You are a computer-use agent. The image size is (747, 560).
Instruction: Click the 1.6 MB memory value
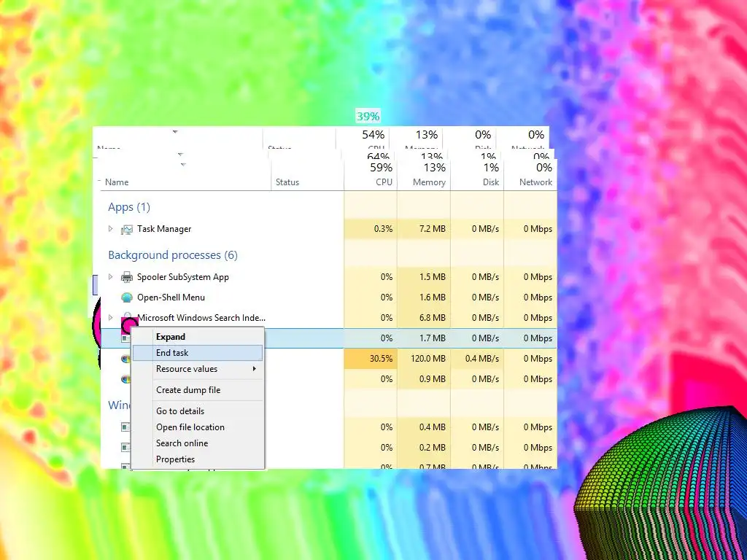(x=433, y=297)
